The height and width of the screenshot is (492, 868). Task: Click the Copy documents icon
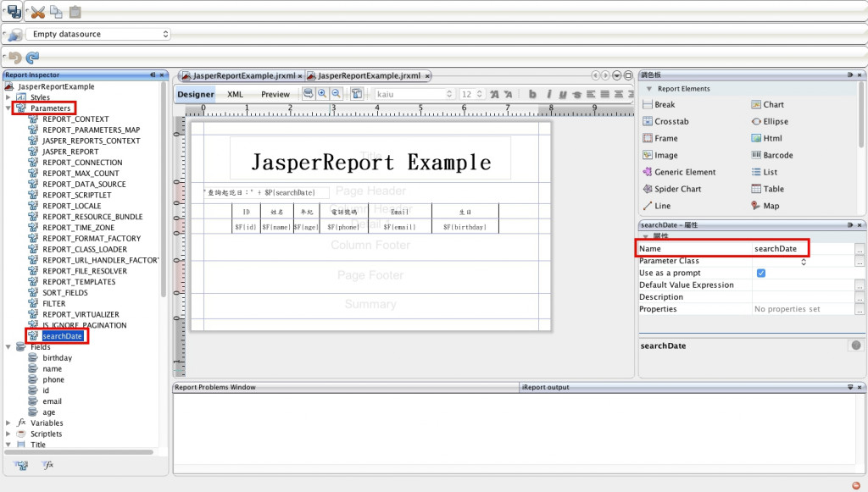click(56, 12)
